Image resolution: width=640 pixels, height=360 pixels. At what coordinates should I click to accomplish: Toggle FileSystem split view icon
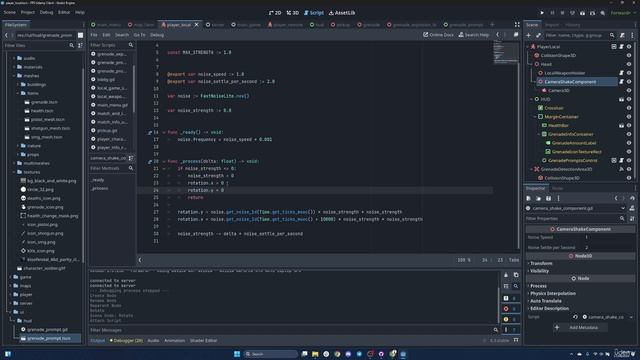pos(80,36)
